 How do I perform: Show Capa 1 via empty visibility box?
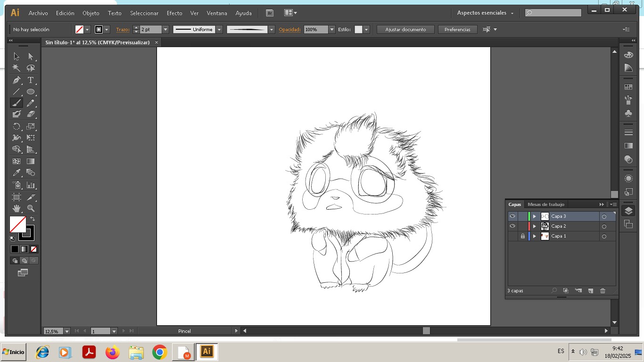pos(512,236)
